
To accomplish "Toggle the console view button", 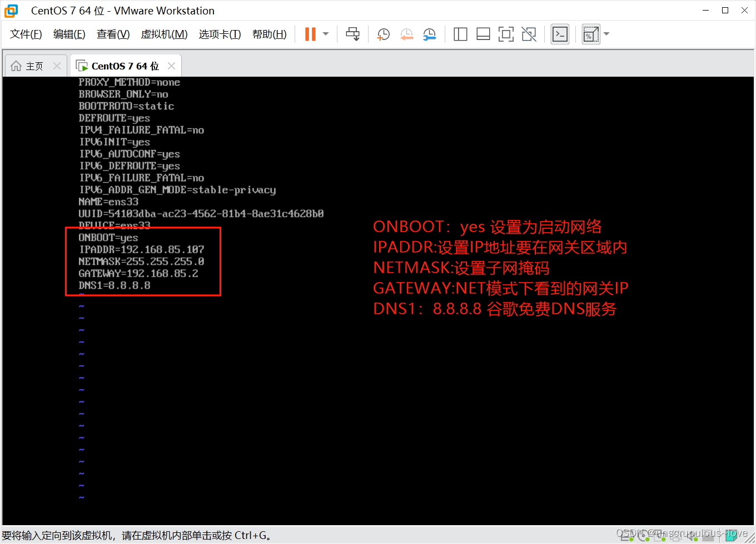I will (x=560, y=34).
